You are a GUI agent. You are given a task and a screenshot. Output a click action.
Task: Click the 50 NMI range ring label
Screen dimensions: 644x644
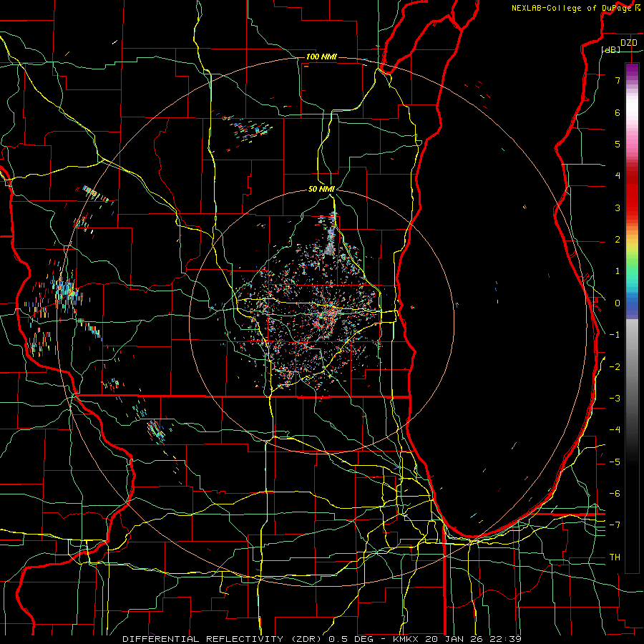[x=321, y=189]
